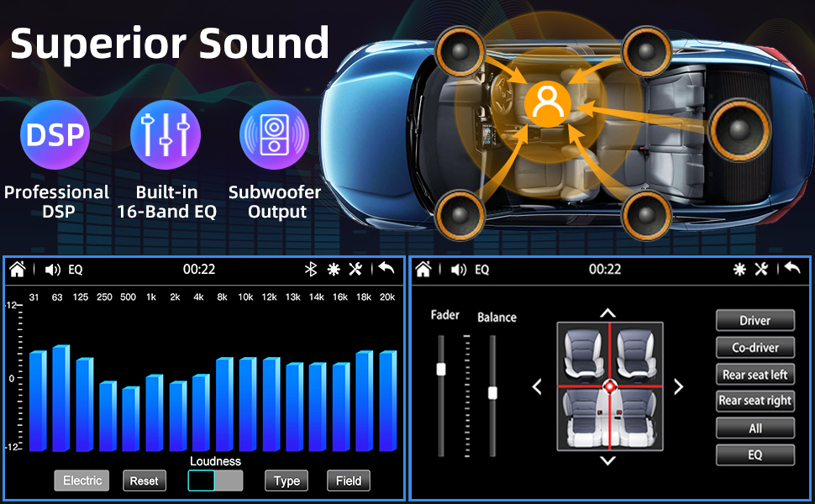The width and height of the screenshot is (815, 504).
Task: Click the 1k band EQ bar
Action: point(152,412)
